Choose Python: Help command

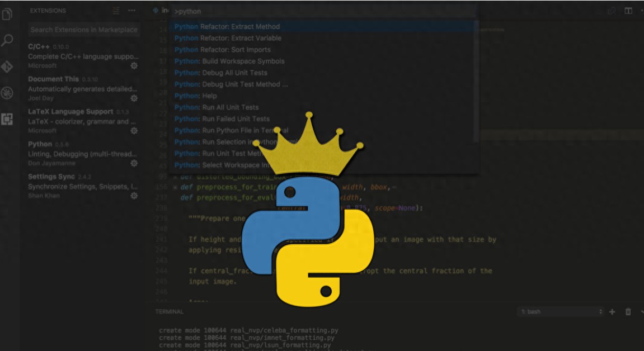[322, 96]
